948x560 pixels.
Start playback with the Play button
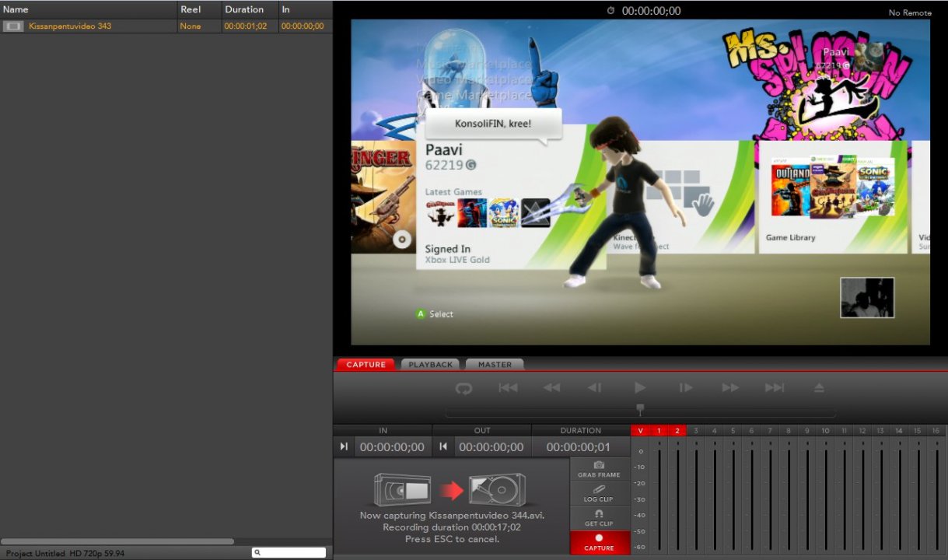point(640,388)
